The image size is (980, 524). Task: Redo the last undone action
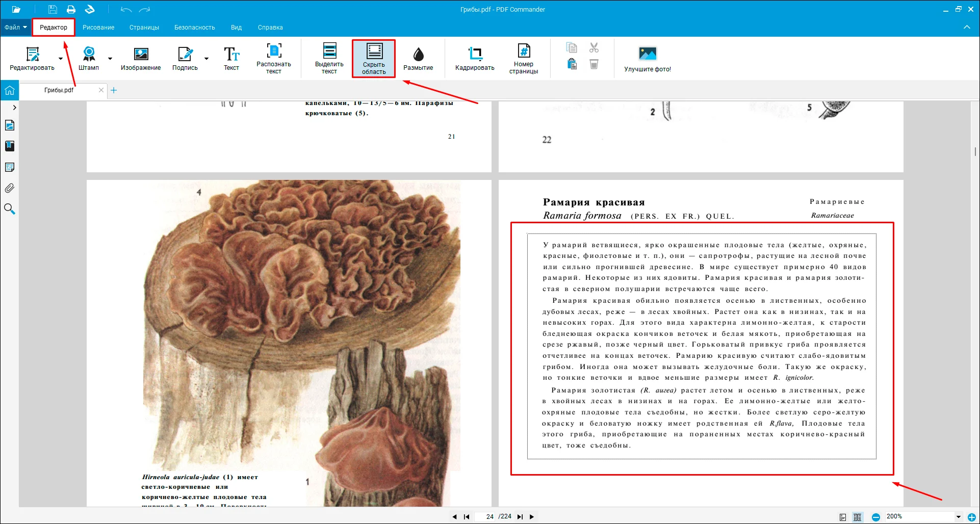click(145, 9)
